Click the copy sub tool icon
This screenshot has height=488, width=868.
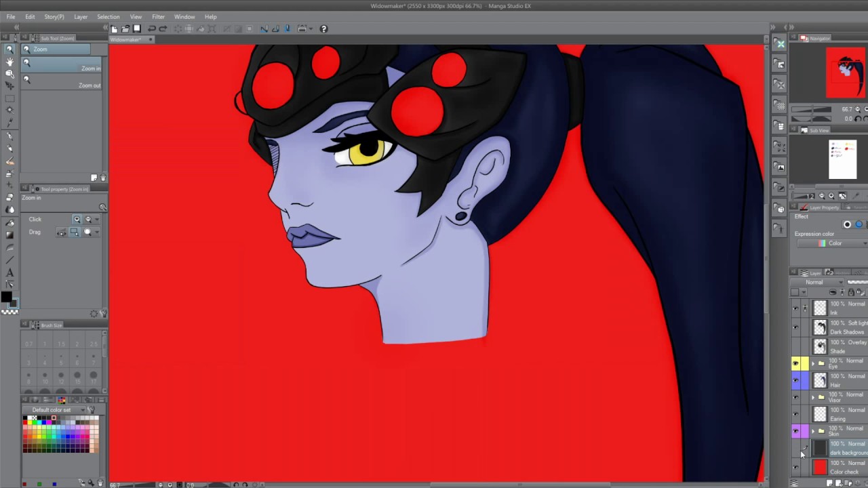[94, 178]
